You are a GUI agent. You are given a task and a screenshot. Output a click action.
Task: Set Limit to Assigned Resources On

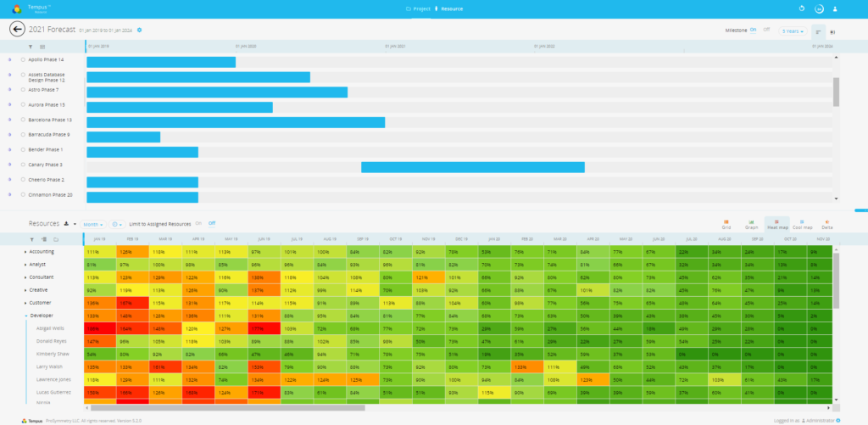point(198,224)
